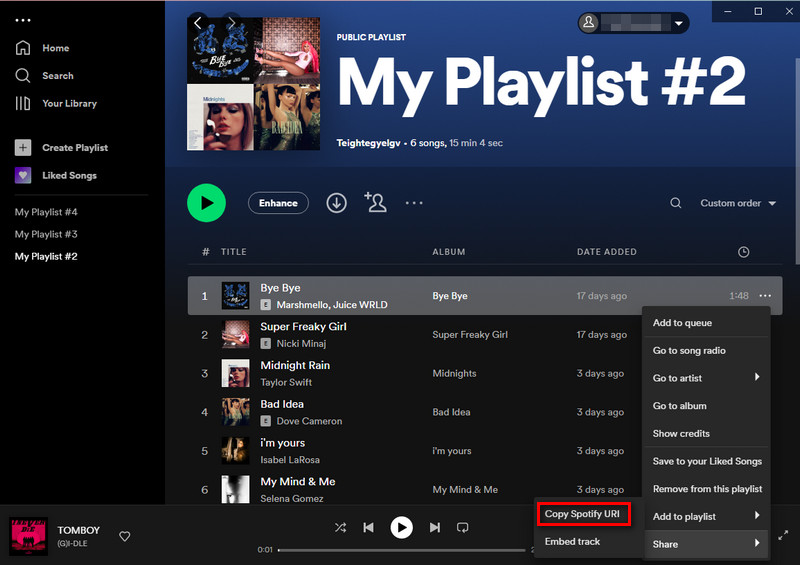800x565 pixels.
Task: Like TOMBOY with the heart icon
Action: pos(124,536)
